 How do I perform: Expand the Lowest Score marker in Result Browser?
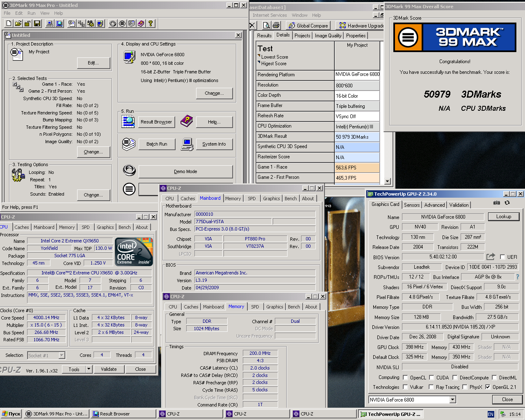[x=259, y=56]
